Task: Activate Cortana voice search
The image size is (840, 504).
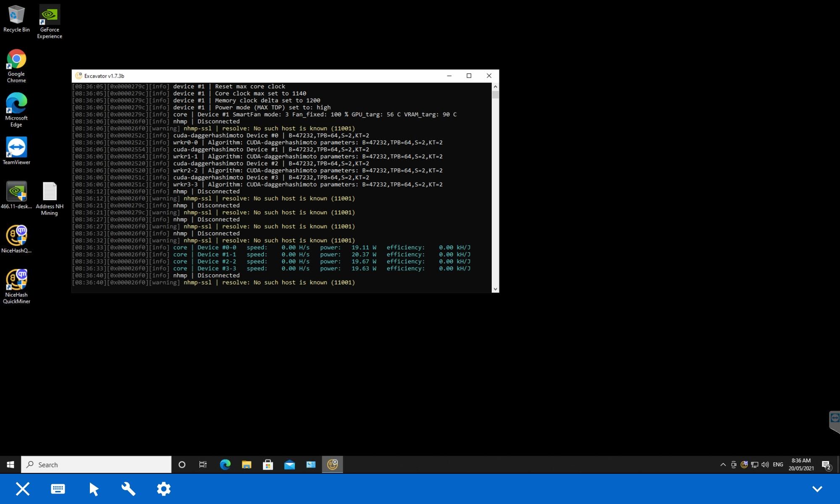Action: point(182,465)
